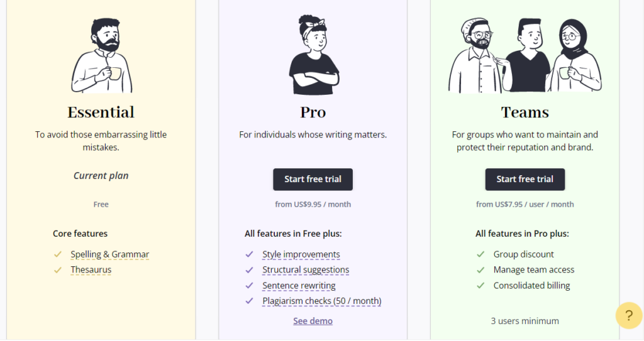Click the Essential plan bearded man illustration
Screen dimensions: 644x341
tap(101, 55)
